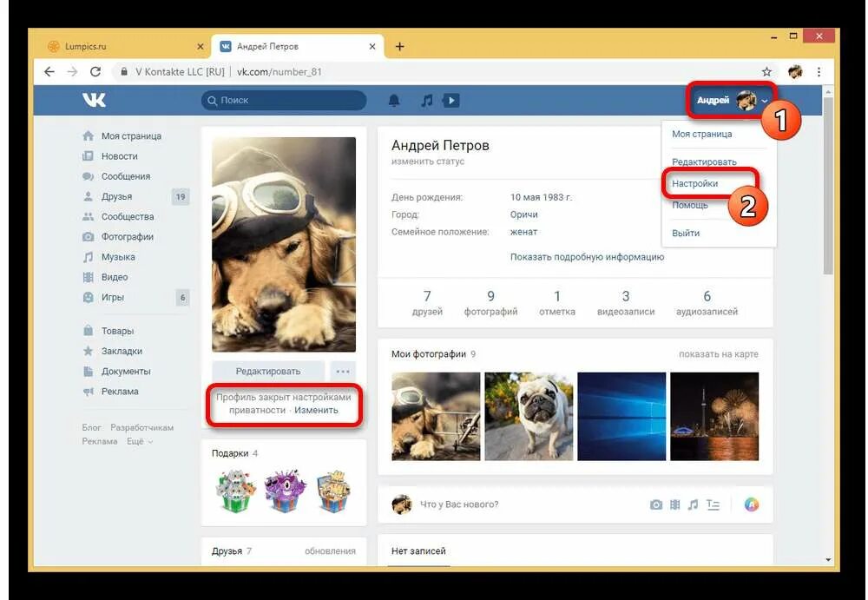The height and width of the screenshot is (600, 868).
Task: Choose Выйти in the account menu
Action: (686, 233)
